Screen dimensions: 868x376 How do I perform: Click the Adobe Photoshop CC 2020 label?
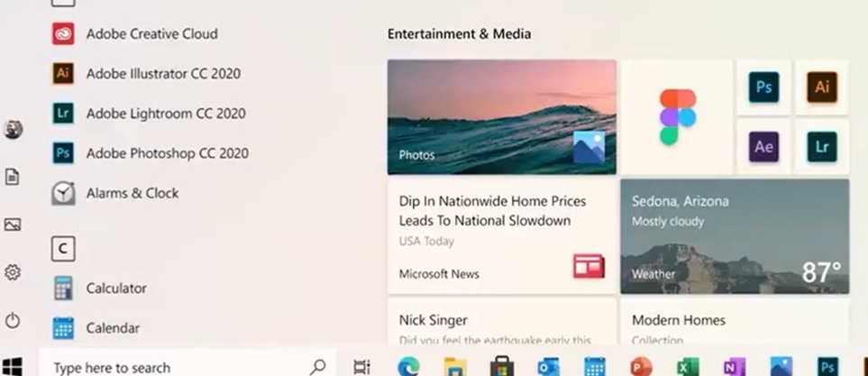click(x=168, y=153)
